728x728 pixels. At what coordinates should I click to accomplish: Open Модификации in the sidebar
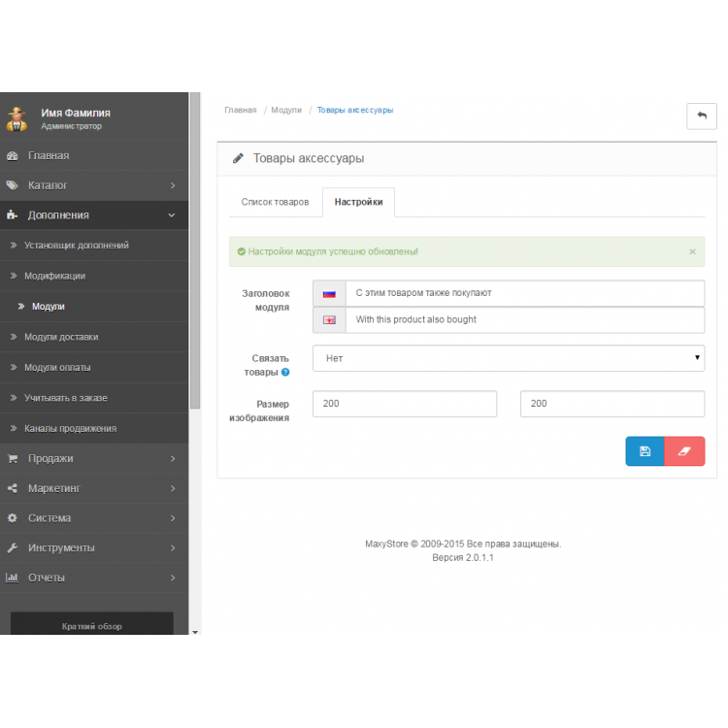[94, 276]
